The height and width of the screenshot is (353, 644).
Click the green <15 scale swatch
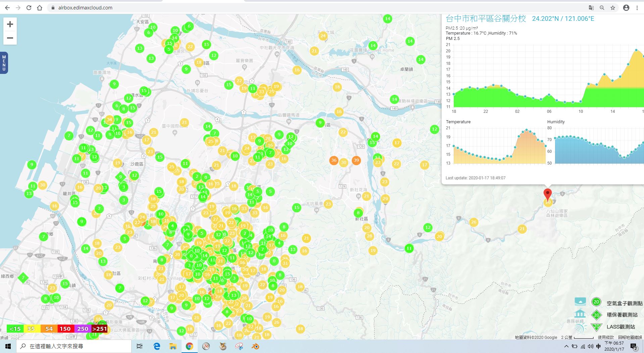15,329
